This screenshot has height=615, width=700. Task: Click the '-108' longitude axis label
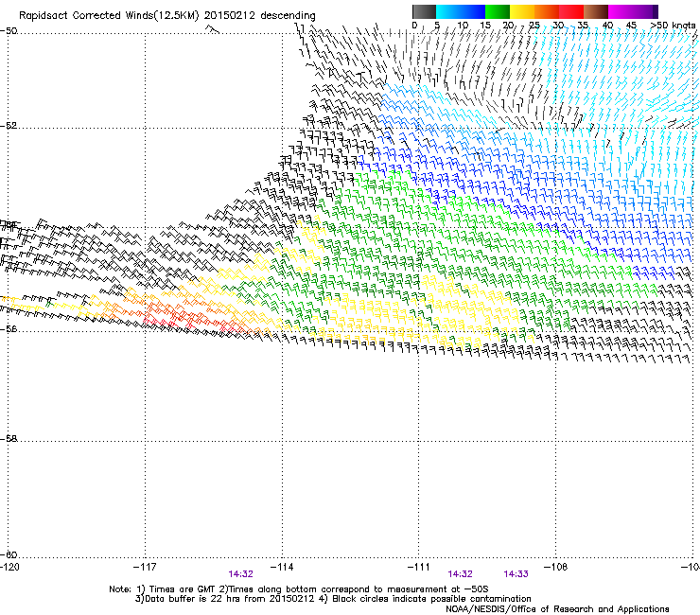click(x=556, y=567)
